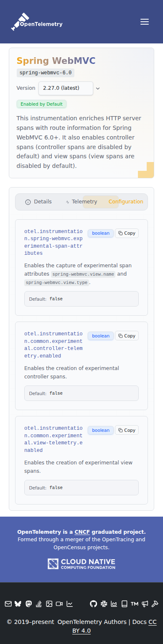Click the line chart icon after video icon
The height and width of the screenshot is (644, 163).
70,603
